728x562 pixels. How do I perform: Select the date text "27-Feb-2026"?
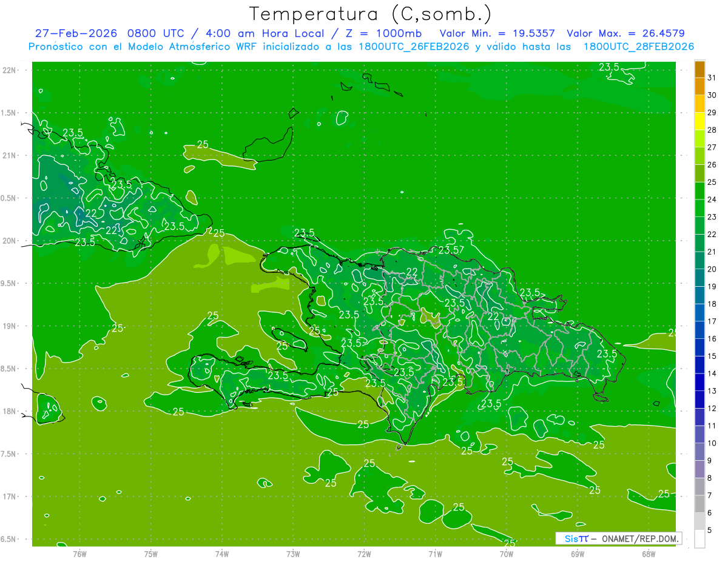76,33
